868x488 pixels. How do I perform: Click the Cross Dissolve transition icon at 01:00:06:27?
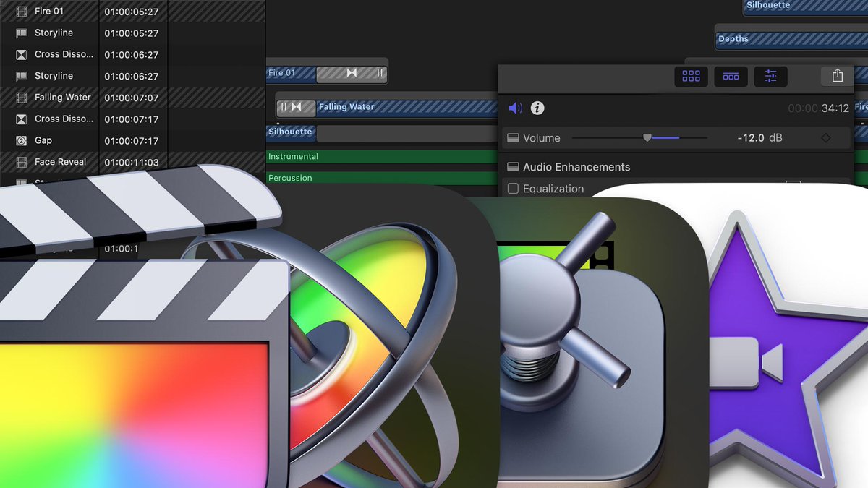click(21, 54)
